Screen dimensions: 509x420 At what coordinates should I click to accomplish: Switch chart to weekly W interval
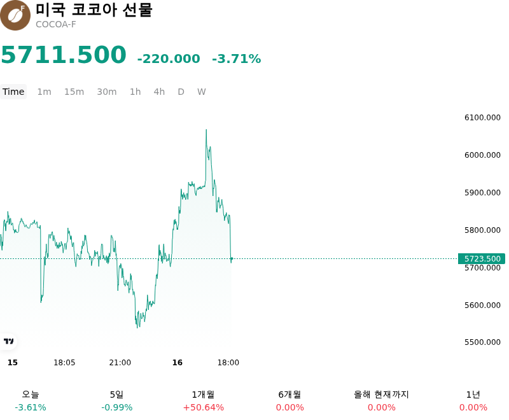pos(201,92)
